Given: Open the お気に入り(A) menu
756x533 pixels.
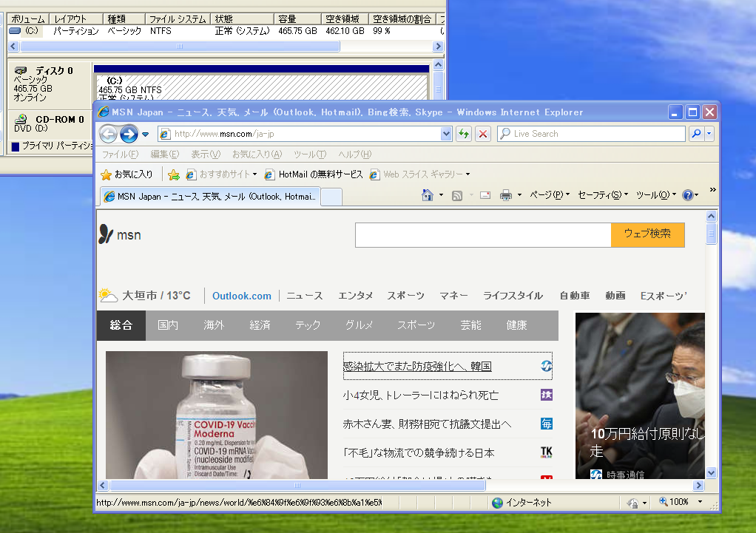Looking at the screenshot, I should tap(257, 155).
